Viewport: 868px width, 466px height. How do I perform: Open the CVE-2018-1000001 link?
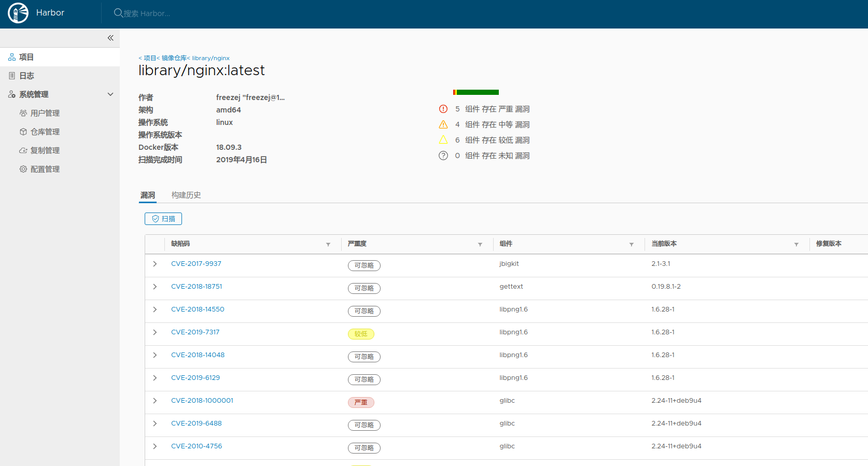click(x=202, y=401)
